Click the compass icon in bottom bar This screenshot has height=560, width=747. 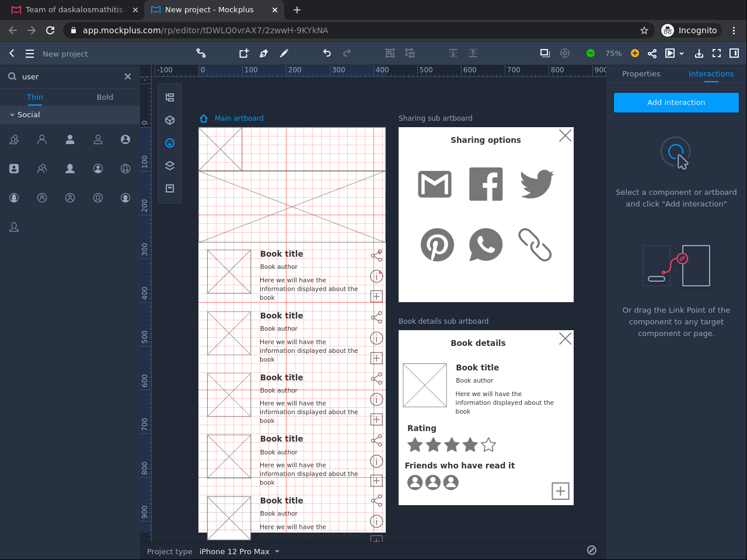[592, 550]
